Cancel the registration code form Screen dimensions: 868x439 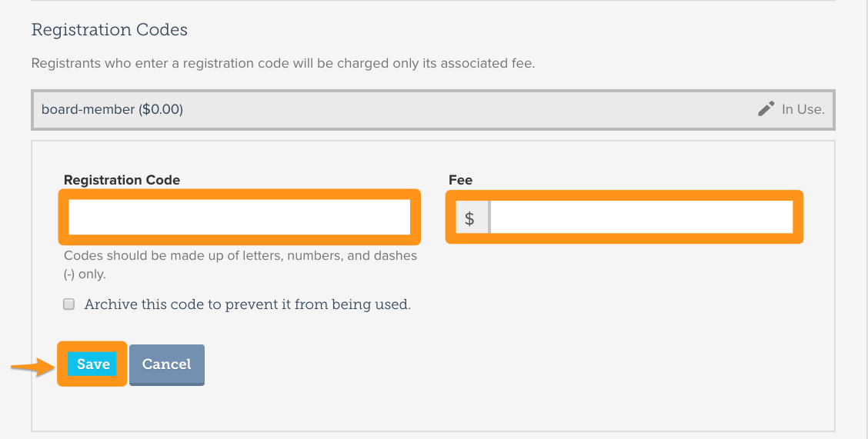tap(167, 364)
